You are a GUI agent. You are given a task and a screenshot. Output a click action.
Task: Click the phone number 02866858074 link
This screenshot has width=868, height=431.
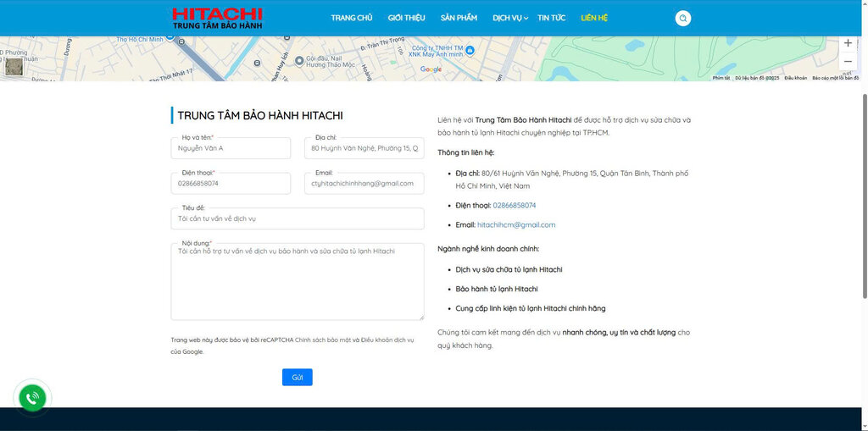point(514,206)
